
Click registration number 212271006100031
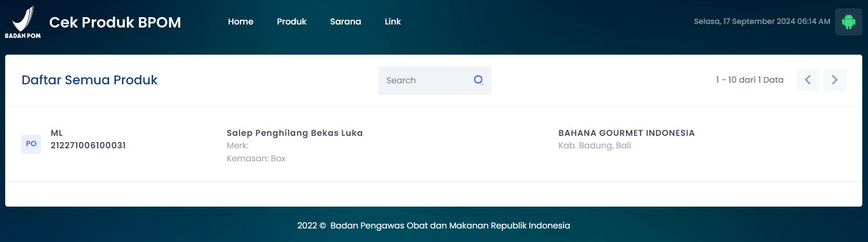(x=88, y=146)
